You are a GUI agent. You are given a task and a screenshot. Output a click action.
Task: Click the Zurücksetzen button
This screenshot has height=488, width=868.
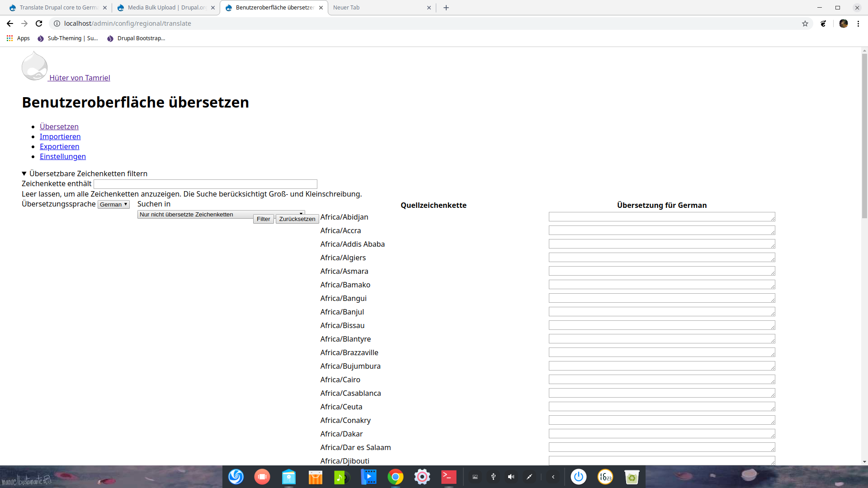point(297,219)
